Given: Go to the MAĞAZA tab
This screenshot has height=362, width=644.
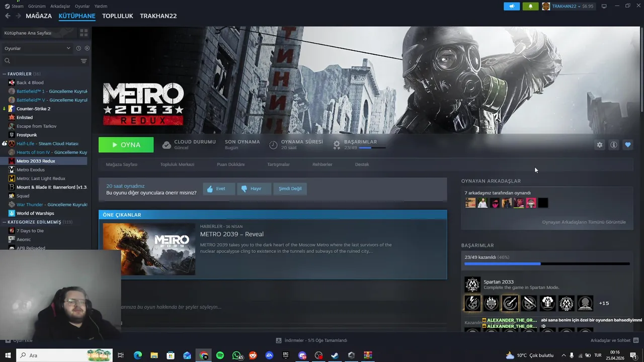Looking at the screenshot, I should click(x=39, y=16).
